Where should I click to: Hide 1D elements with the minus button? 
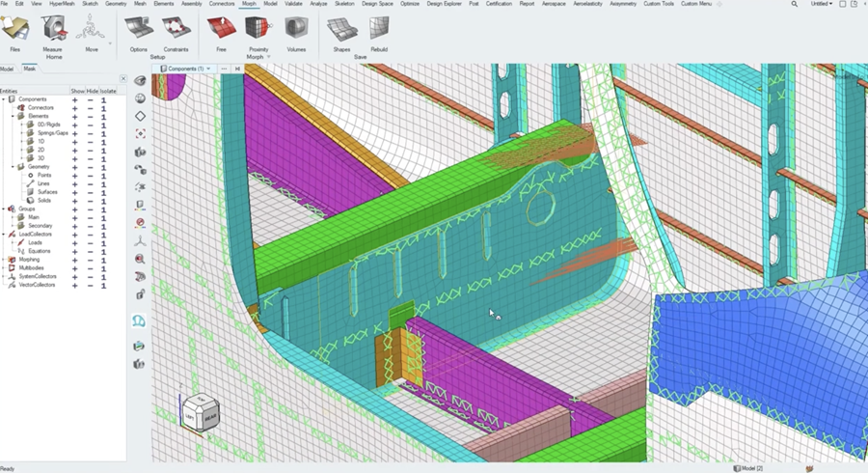[x=90, y=142]
